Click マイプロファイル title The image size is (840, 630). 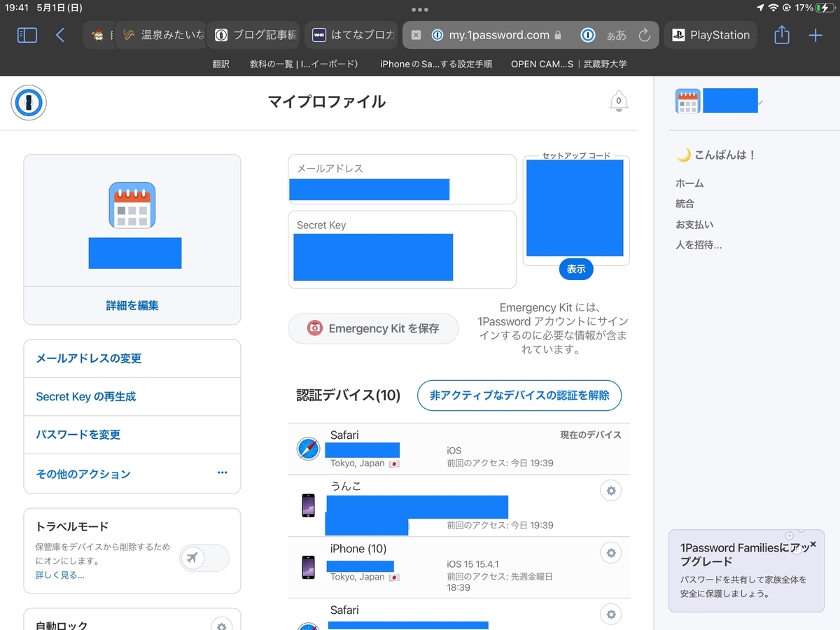[x=327, y=101]
